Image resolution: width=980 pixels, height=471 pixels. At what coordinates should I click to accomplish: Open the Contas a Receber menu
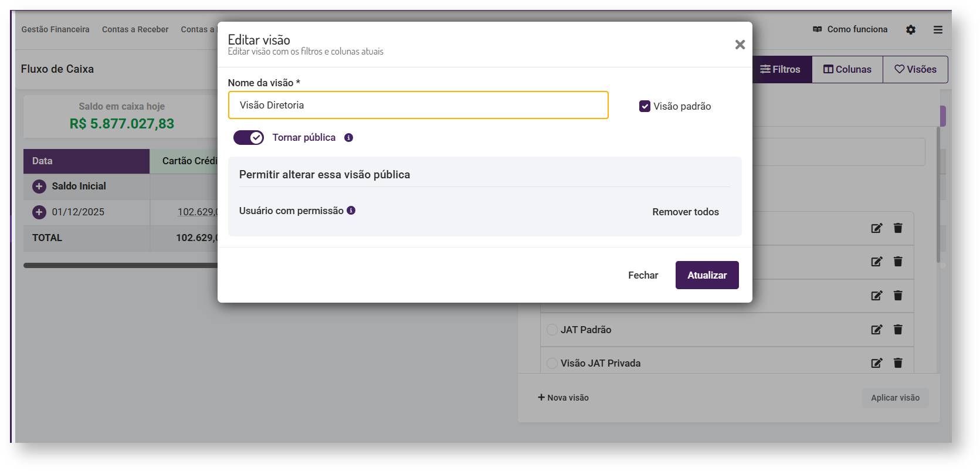click(x=135, y=29)
